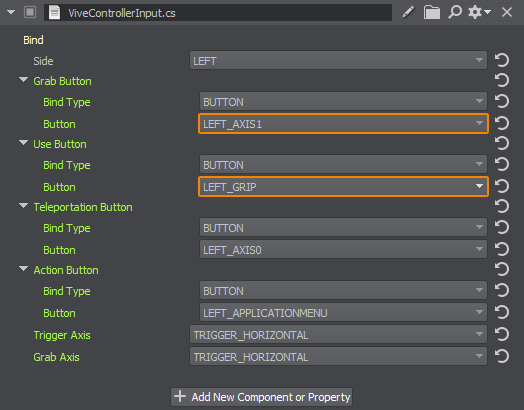This screenshot has width=524, height=410.
Task: Reset the Teleportation Button group revert icon
Action: (x=502, y=207)
